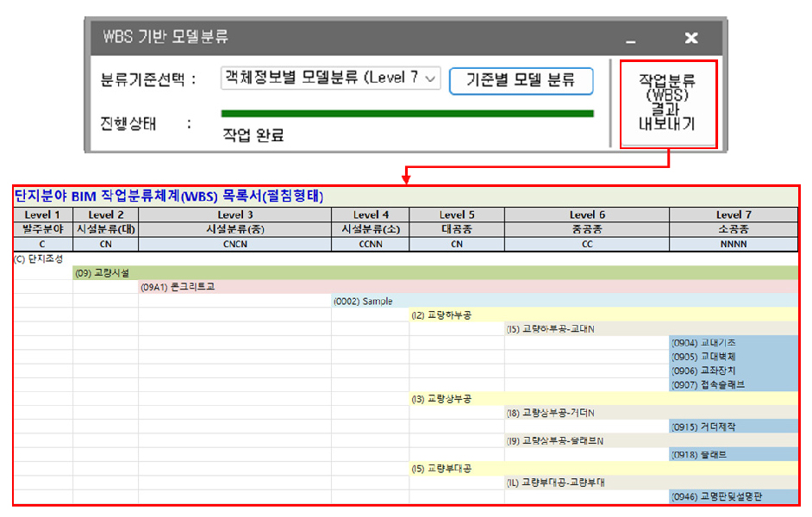Select the (09) 교량시설 row
The width and height of the screenshot is (812, 517).
[102, 273]
